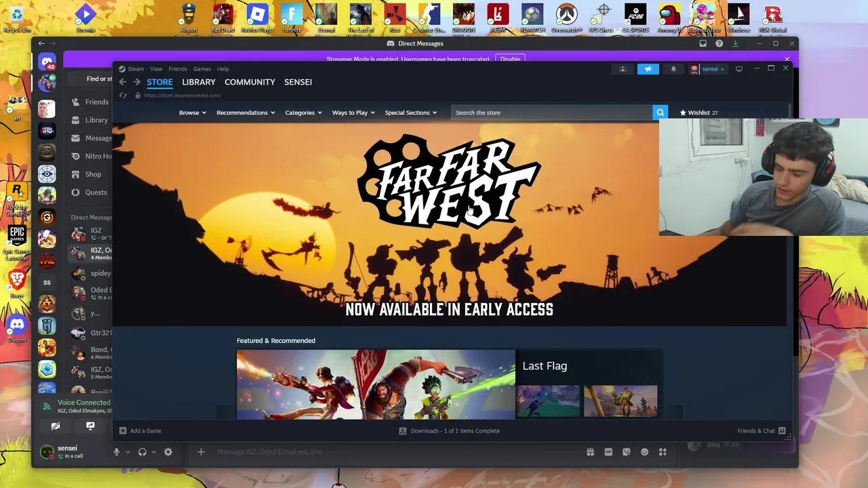Open Steam notifications bell
868x488 pixels.
pos(673,68)
